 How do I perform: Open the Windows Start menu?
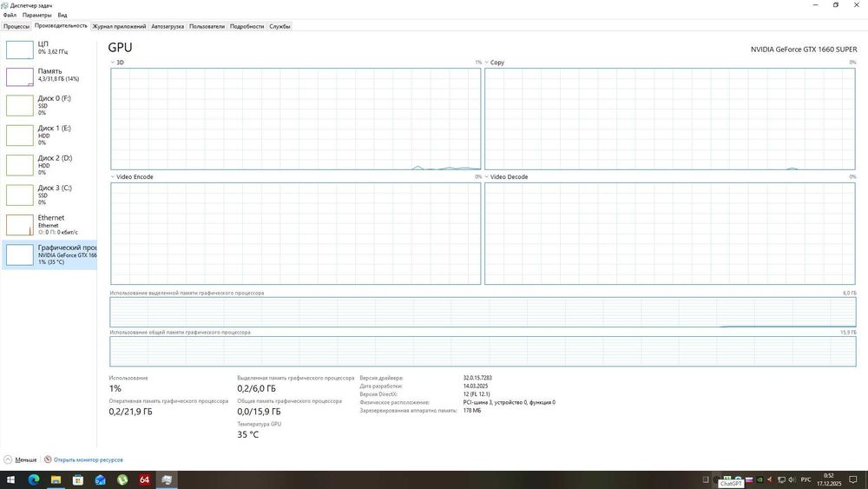pyautogui.click(x=10, y=479)
